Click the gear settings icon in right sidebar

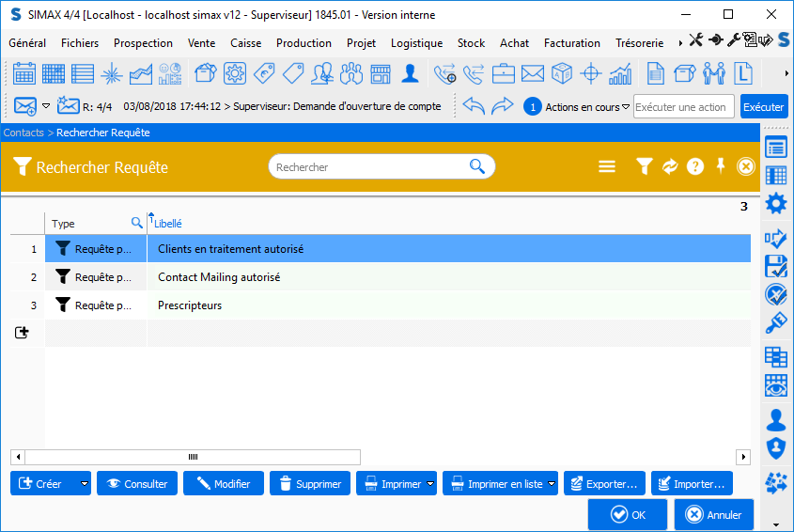776,203
